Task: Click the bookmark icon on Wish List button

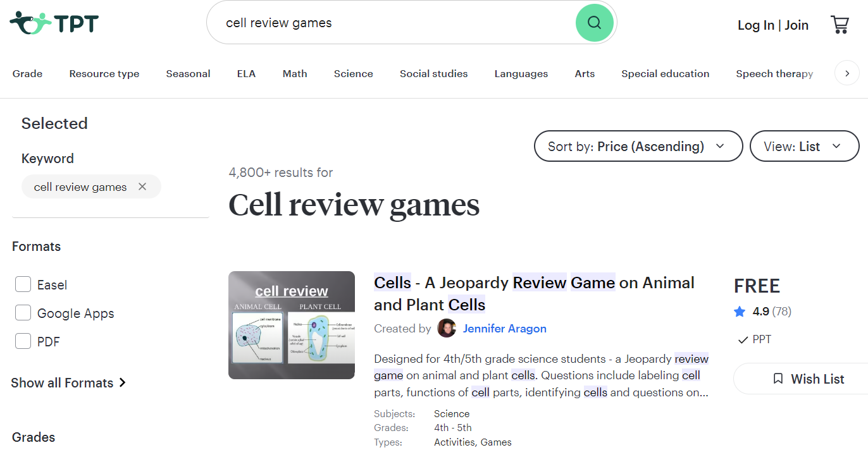Action: 778,378
